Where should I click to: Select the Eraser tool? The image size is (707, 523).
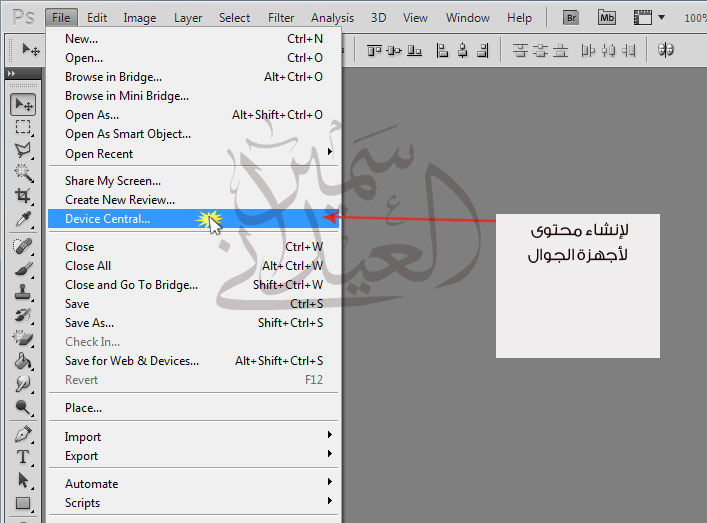pos(23,338)
